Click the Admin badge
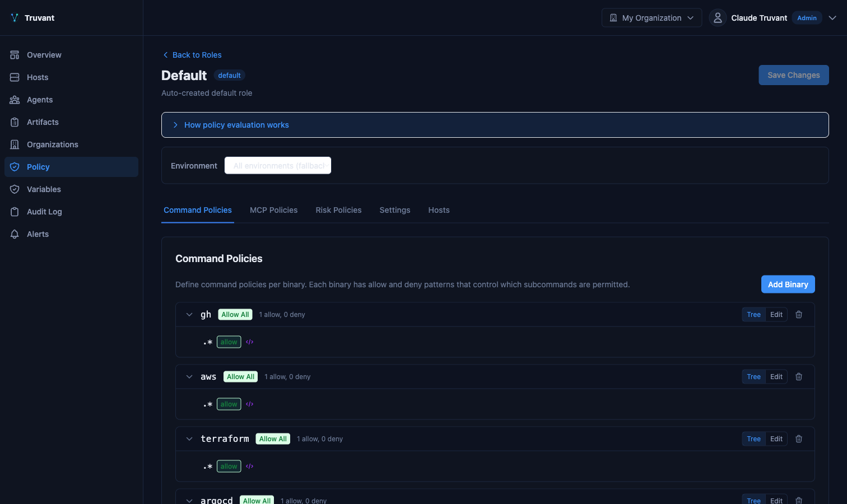The width and height of the screenshot is (847, 504). (807, 18)
